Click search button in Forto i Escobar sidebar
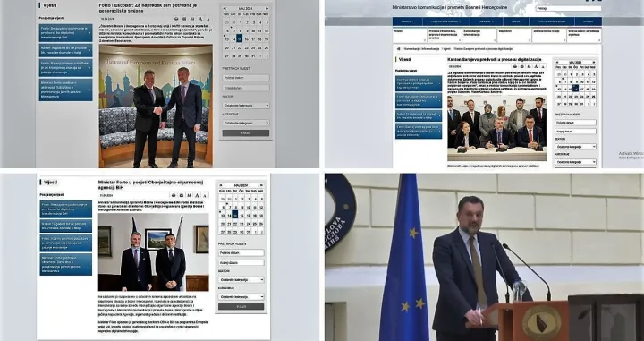The image size is (644, 341). tap(246, 133)
